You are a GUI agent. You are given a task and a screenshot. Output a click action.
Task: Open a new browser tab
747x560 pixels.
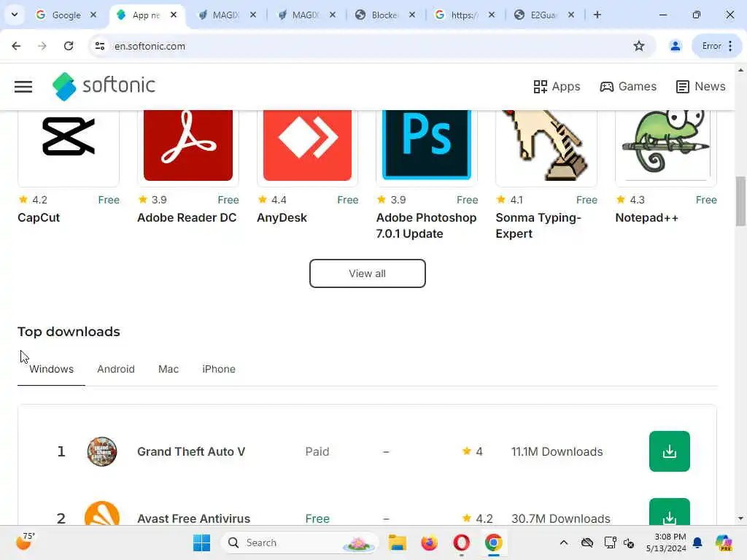point(597,15)
